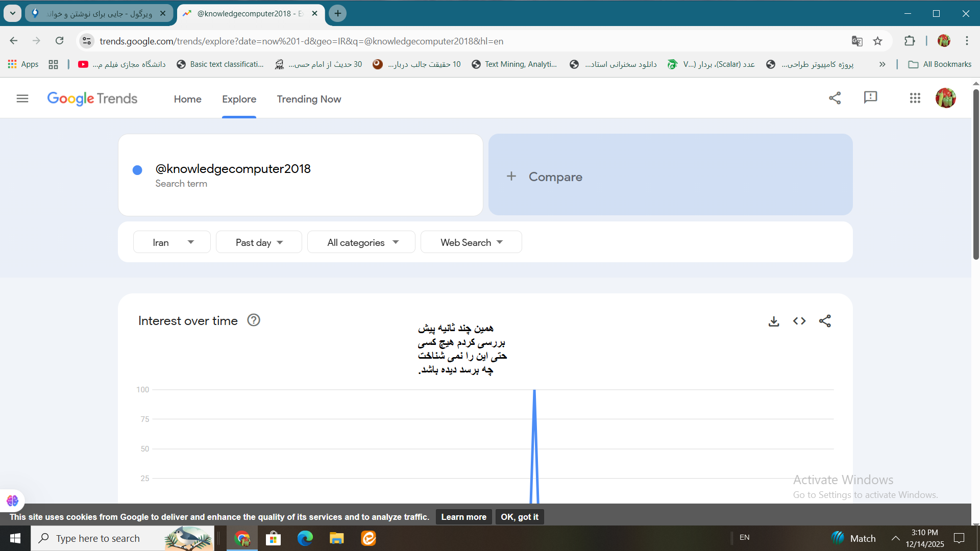
Task: Dismiss cookie notice with OK, got it
Action: tap(519, 517)
